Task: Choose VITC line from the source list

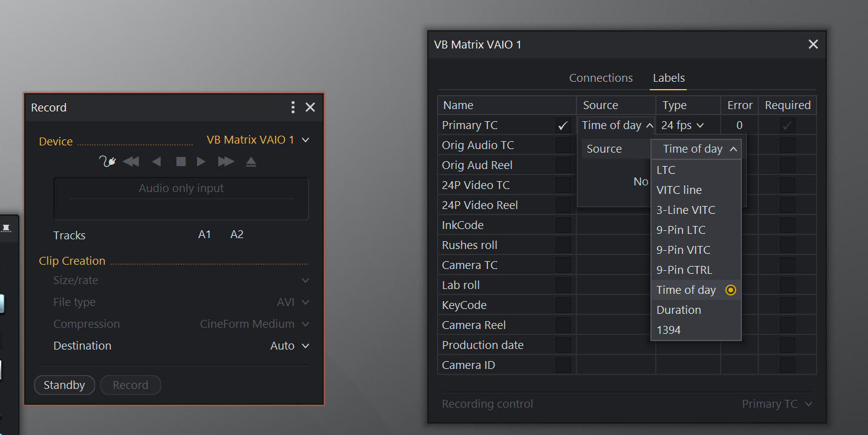Action: (696, 190)
